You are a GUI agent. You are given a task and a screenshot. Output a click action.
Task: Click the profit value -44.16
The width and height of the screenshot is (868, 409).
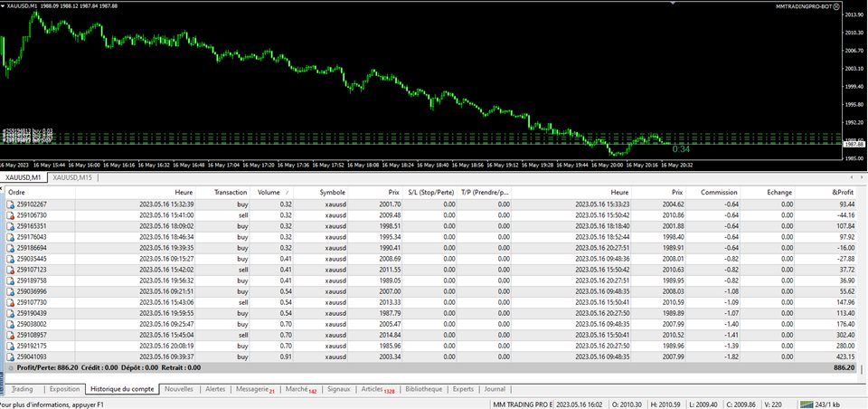coord(846,215)
